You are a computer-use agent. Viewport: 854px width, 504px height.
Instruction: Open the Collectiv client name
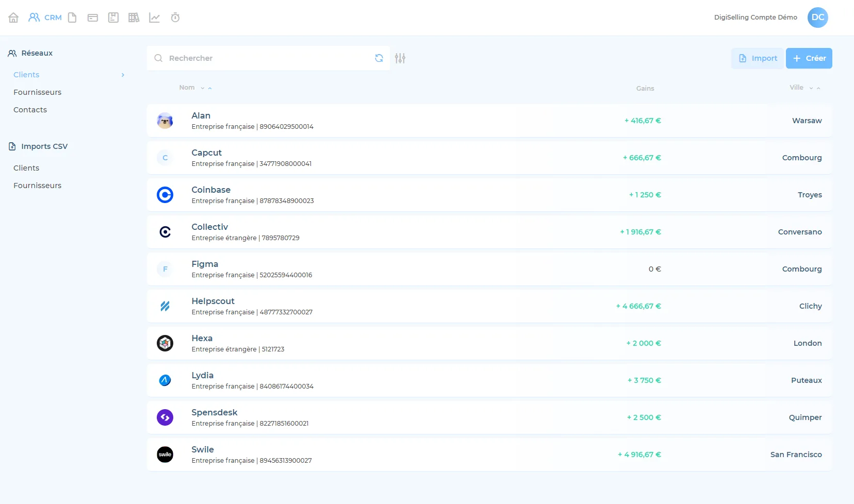click(x=209, y=227)
